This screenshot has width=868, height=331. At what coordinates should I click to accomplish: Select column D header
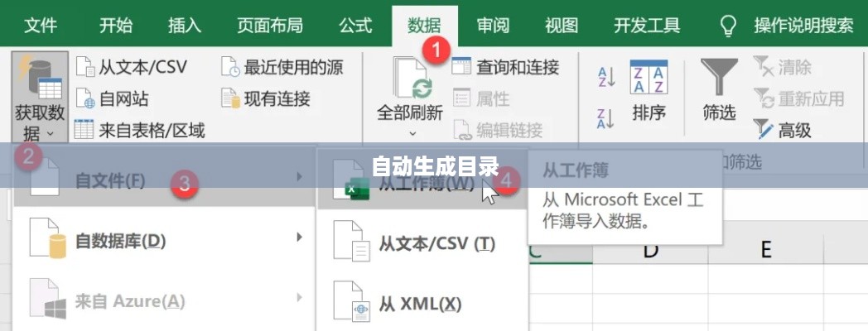(x=650, y=250)
